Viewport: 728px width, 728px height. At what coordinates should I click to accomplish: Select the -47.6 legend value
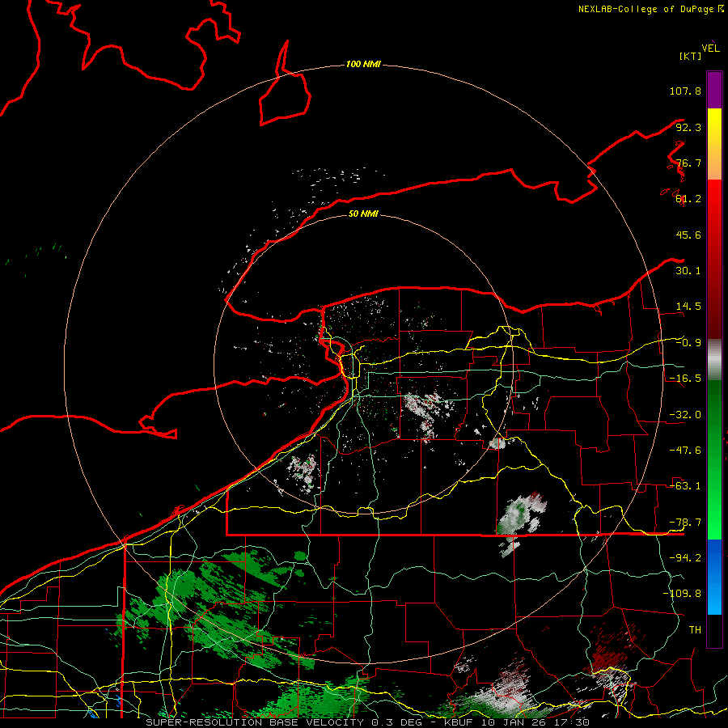685,451
